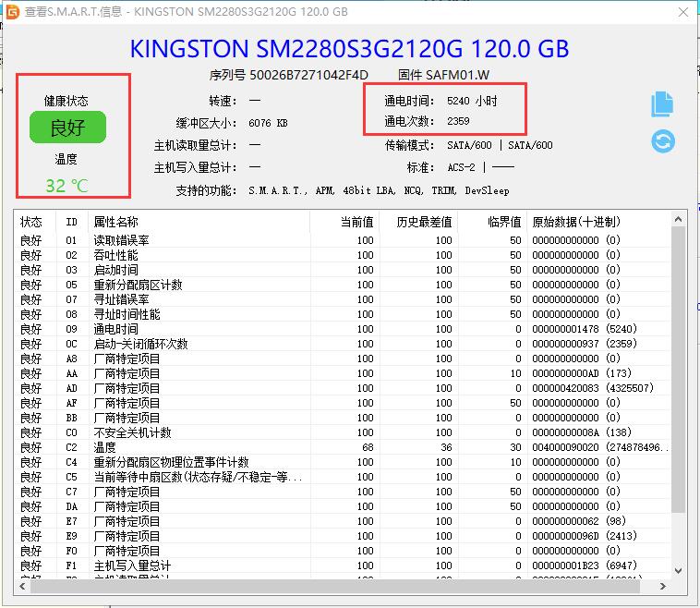
Task: Sort by the 当前值 column header
Action: click(356, 222)
